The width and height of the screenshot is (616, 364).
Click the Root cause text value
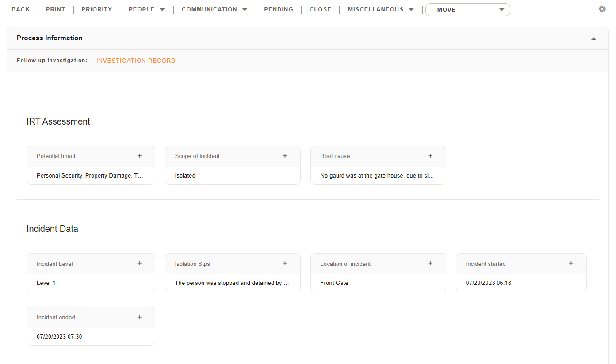pos(377,175)
